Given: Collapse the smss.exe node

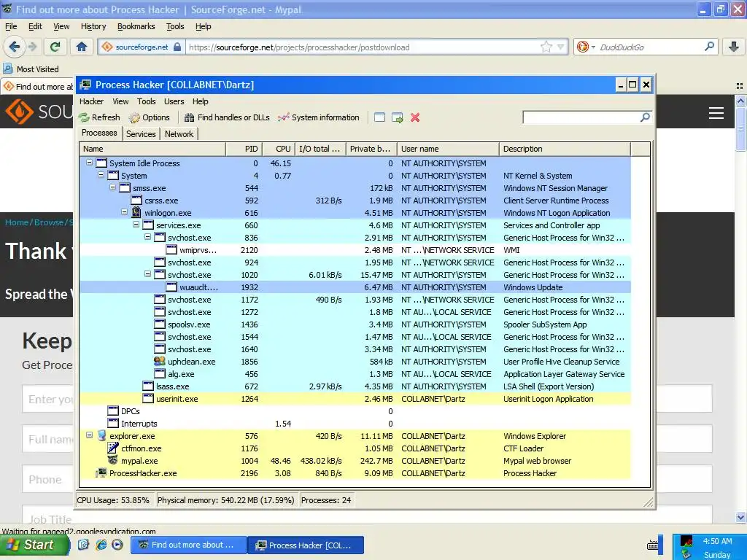Looking at the screenshot, I should (x=113, y=187).
